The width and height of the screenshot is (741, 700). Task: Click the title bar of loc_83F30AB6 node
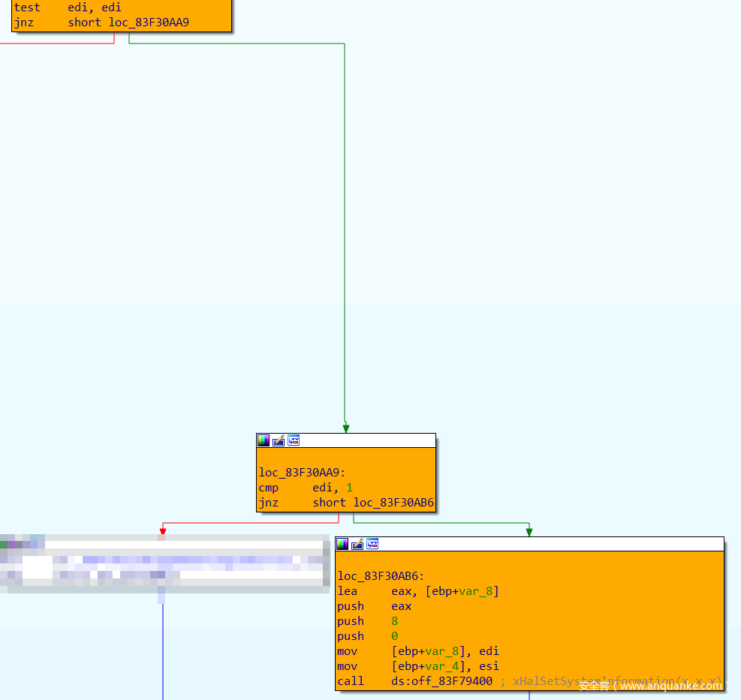coord(529,544)
